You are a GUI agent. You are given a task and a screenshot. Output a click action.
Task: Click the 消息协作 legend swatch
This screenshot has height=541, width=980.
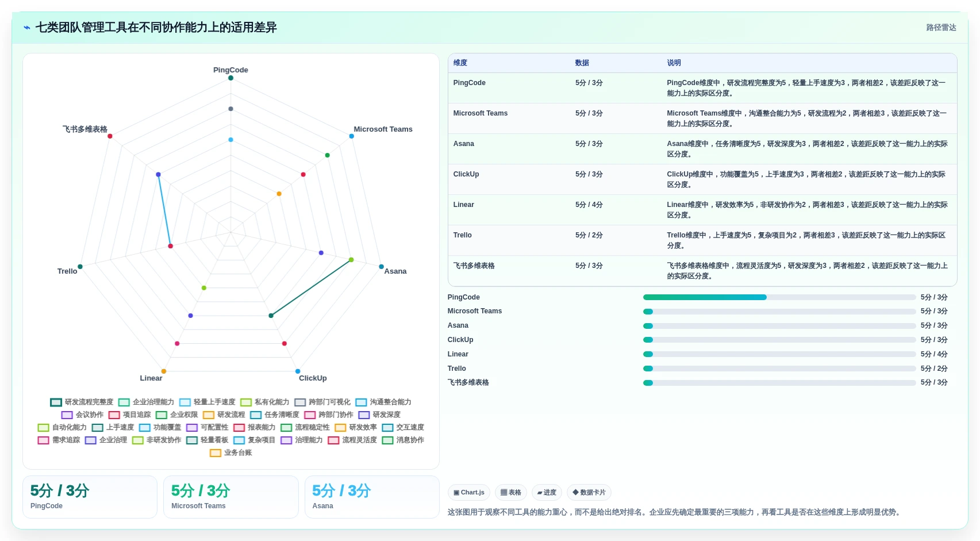(387, 440)
